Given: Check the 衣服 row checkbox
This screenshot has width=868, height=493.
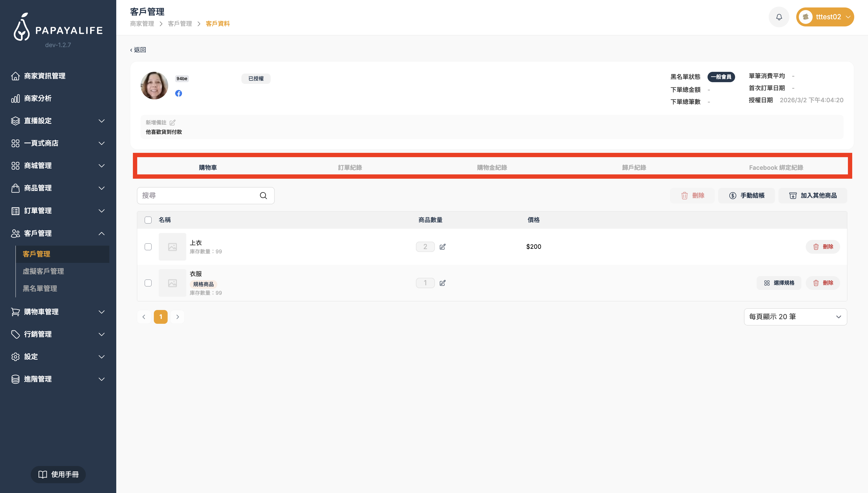Looking at the screenshot, I should click(x=148, y=283).
